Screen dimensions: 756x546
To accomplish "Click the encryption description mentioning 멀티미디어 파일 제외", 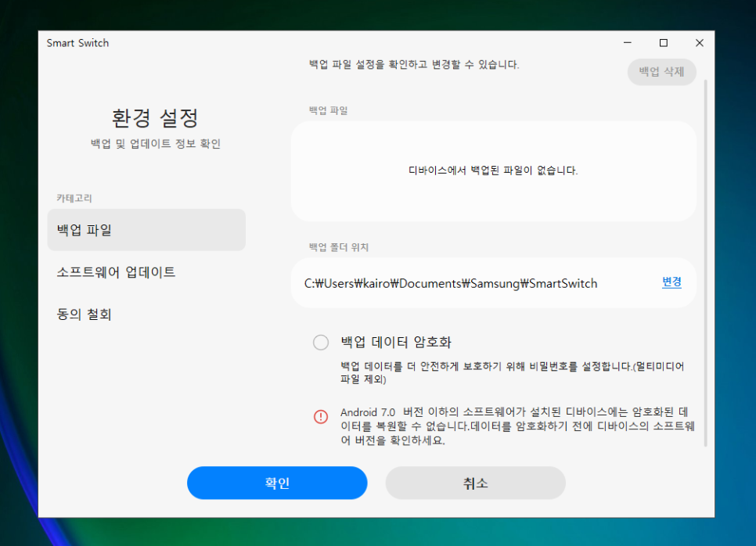I will point(512,372).
